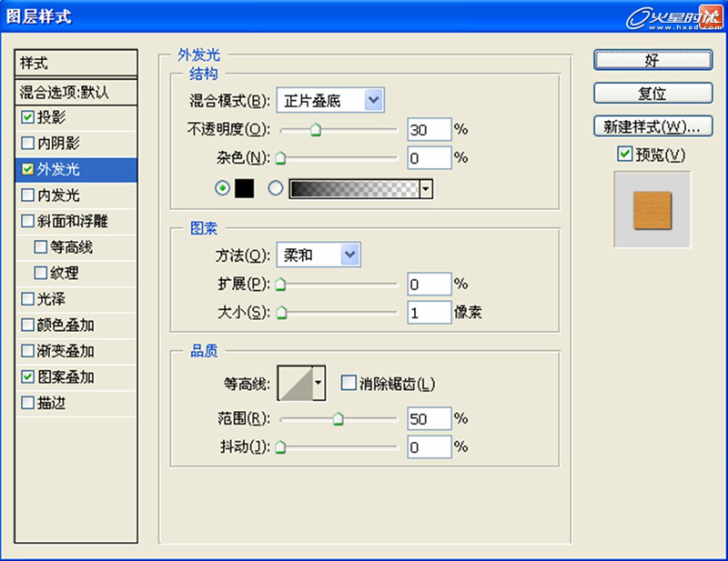Expand the 等高线 contour picker arrow
The image size is (728, 561).
point(318,384)
